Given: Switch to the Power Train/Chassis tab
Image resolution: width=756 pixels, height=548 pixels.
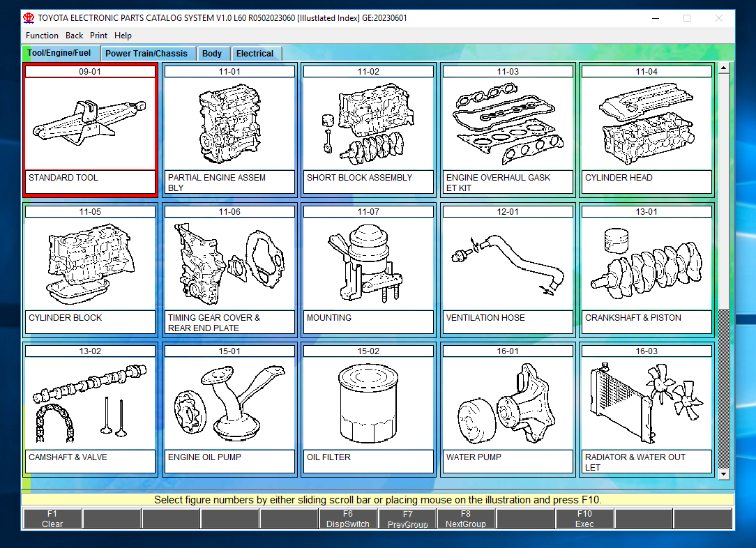Looking at the screenshot, I should click(147, 53).
